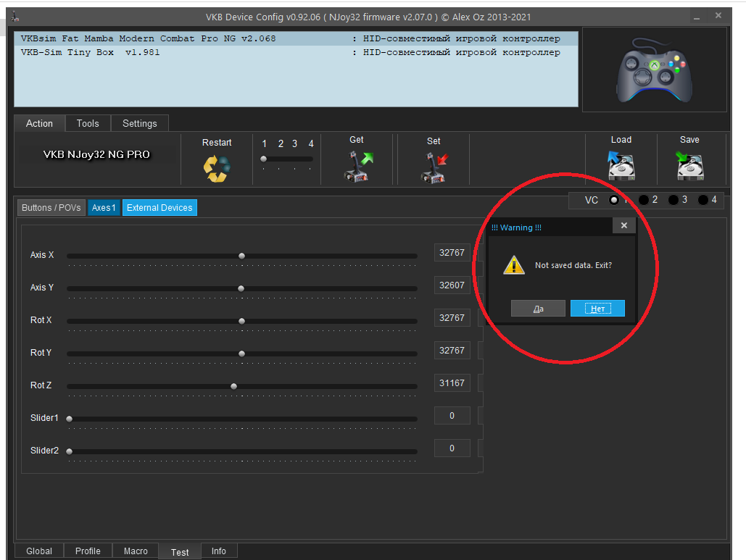
Task: Click the Rot Z axis slider handle
Action: click(233, 386)
